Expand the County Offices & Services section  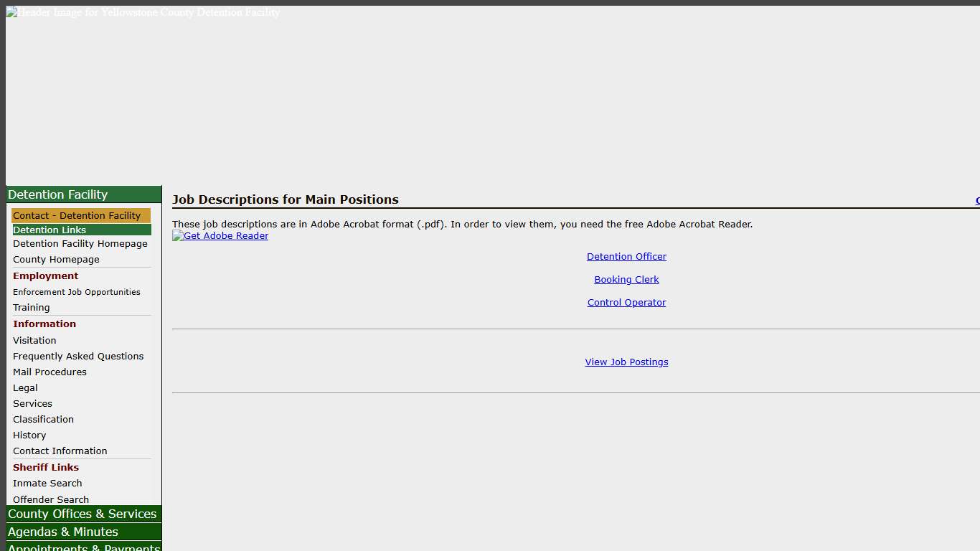coord(82,514)
